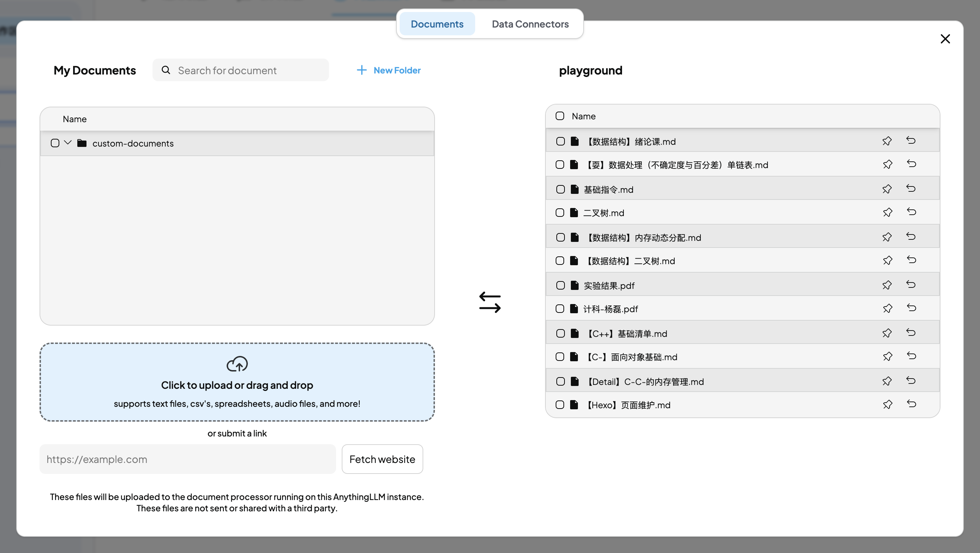Click the move-to-workspace double arrows icon

[490, 302]
